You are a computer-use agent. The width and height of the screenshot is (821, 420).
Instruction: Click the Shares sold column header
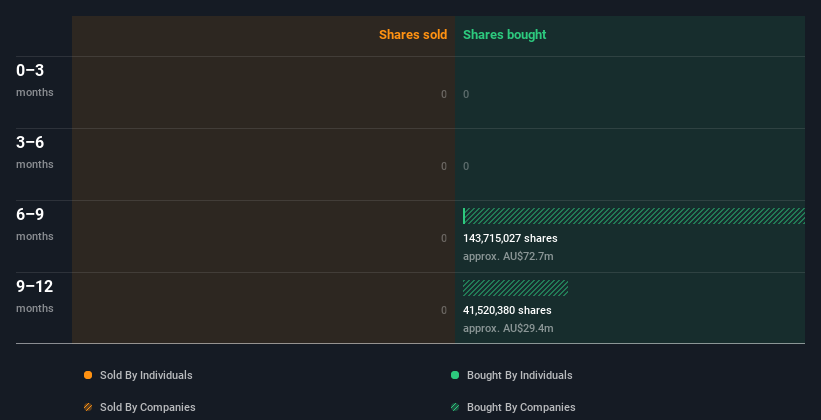(413, 35)
